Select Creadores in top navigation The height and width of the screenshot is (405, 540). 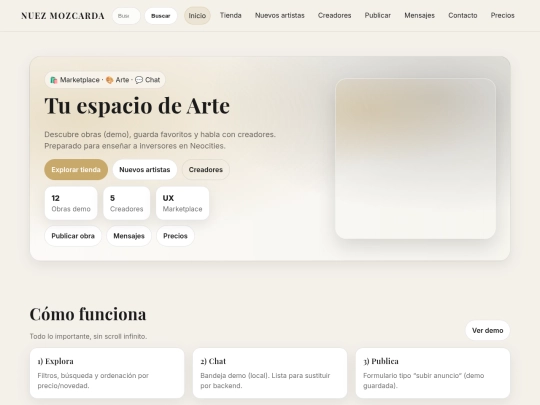click(334, 15)
